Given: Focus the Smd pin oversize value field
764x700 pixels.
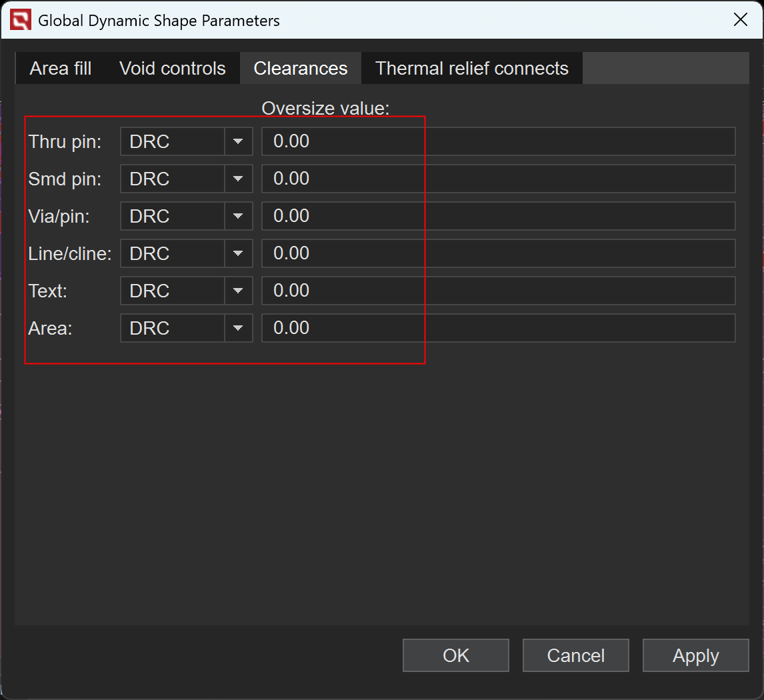Looking at the screenshot, I should pos(498,179).
